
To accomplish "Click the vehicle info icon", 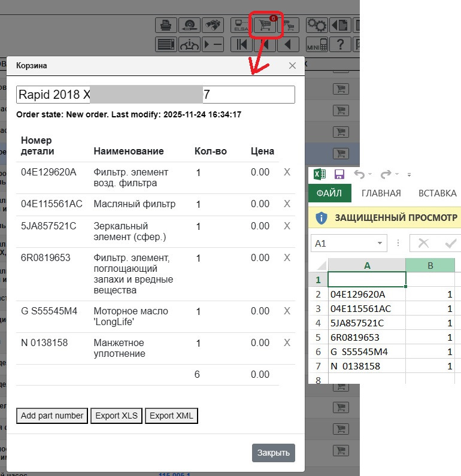I will pos(189,45).
